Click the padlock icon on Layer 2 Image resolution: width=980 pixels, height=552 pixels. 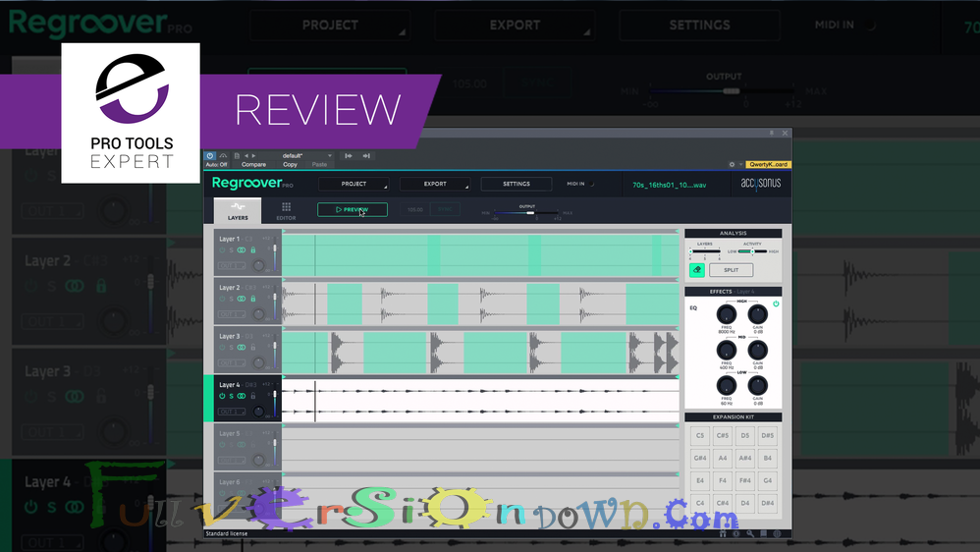point(253,299)
